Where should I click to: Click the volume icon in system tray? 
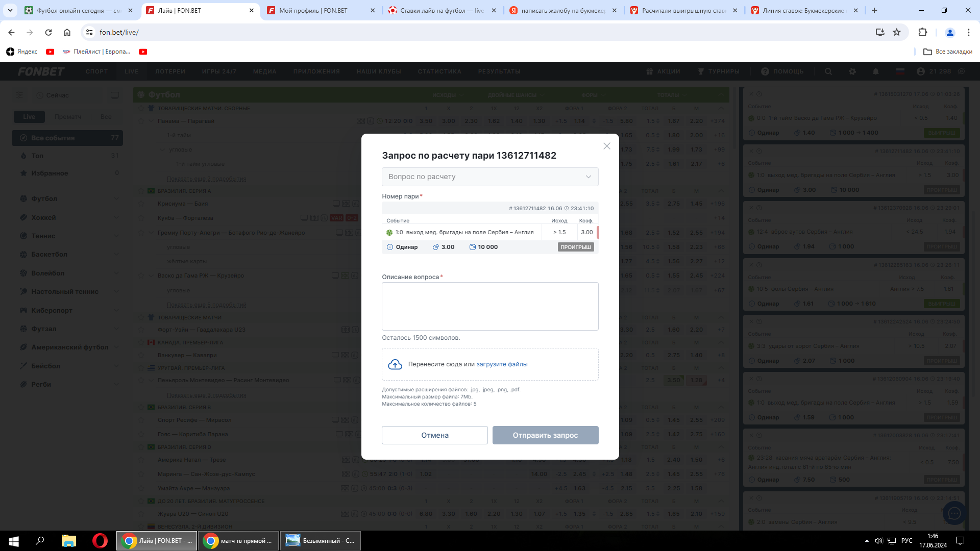click(x=878, y=540)
